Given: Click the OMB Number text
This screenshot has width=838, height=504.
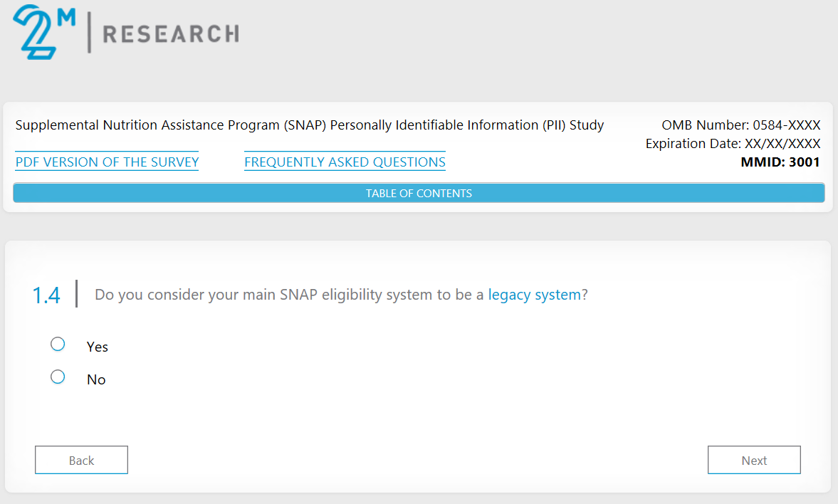Looking at the screenshot, I should pyautogui.click(x=740, y=125).
